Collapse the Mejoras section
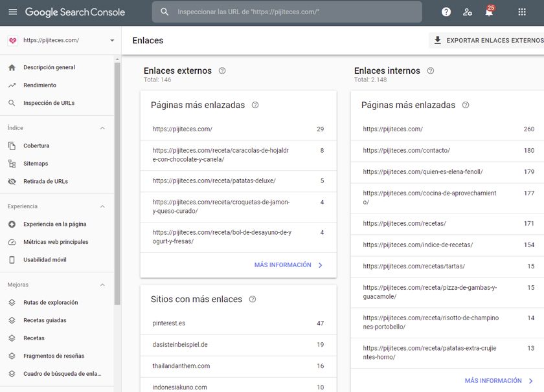This screenshot has height=392, width=544. [102, 285]
